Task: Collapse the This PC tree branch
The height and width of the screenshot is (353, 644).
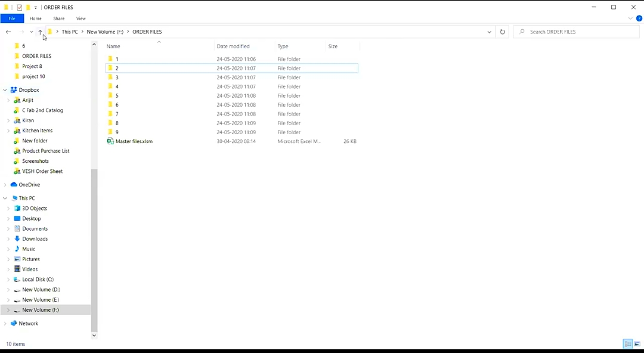Action: pos(5,197)
